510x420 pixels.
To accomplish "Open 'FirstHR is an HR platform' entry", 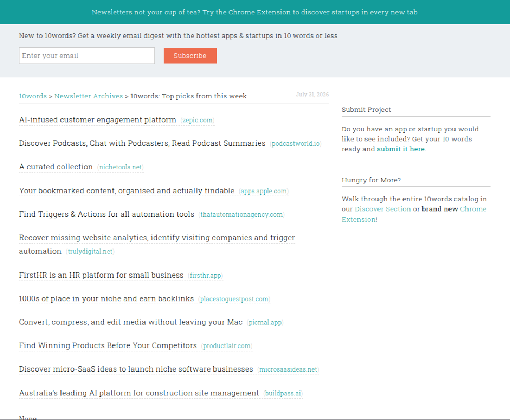I will (x=101, y=275).
